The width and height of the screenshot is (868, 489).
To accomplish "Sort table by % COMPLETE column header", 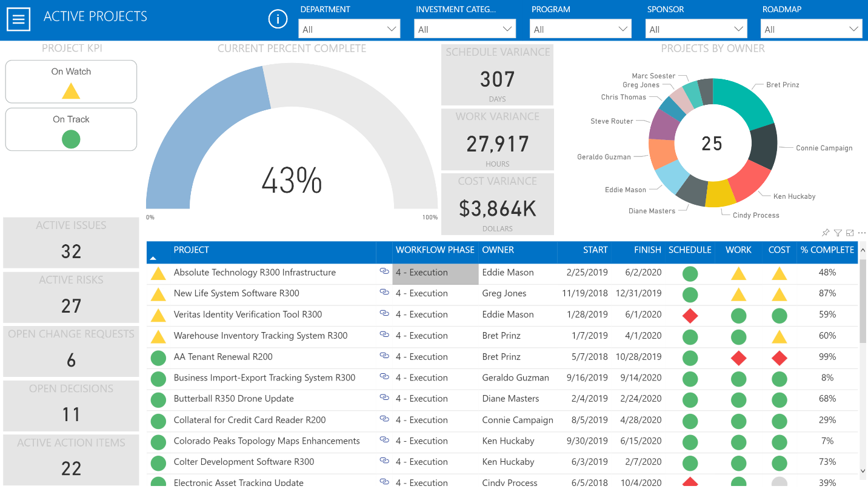I will [827, 250].
